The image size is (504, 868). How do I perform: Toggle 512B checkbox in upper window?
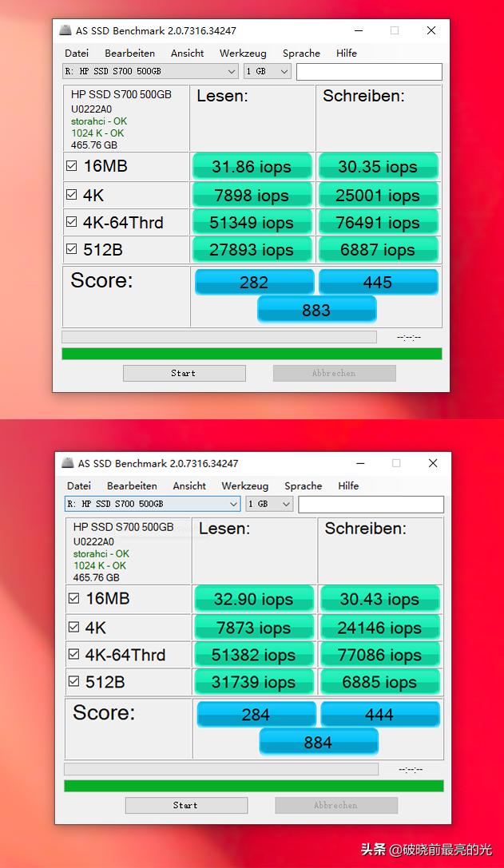coord(71,248)
